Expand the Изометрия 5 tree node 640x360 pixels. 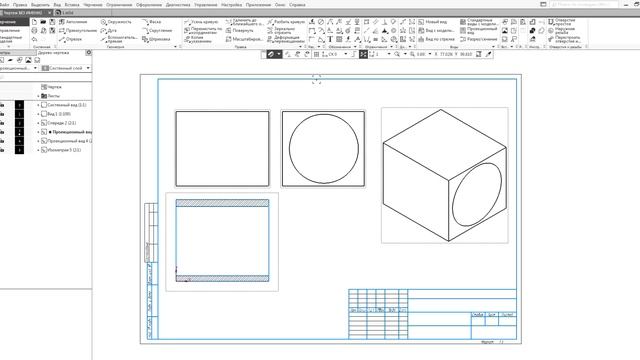pos(39,150)
